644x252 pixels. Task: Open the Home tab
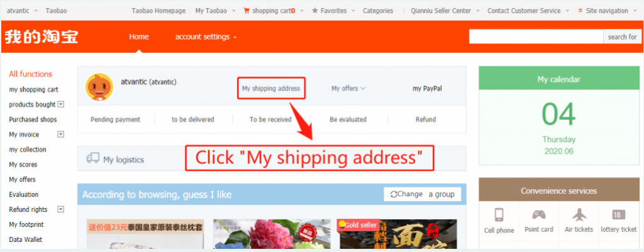pyautogui.click(x=139, y=37)
